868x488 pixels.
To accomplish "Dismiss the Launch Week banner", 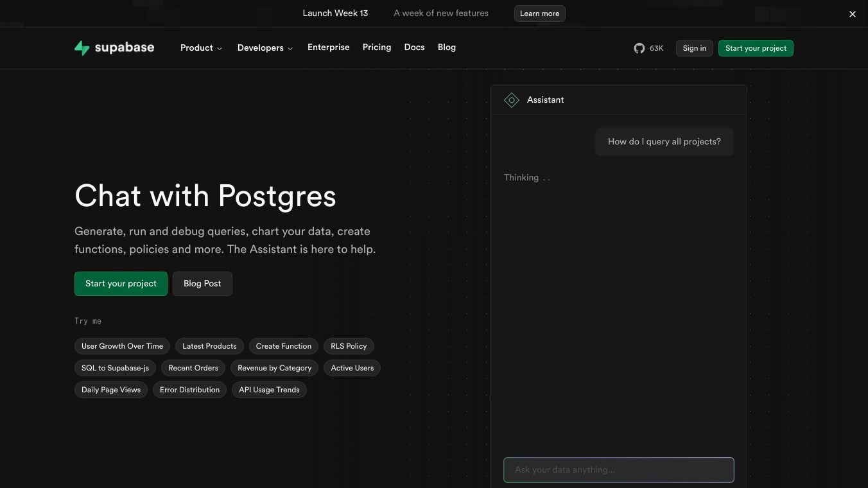I will 853,14.
